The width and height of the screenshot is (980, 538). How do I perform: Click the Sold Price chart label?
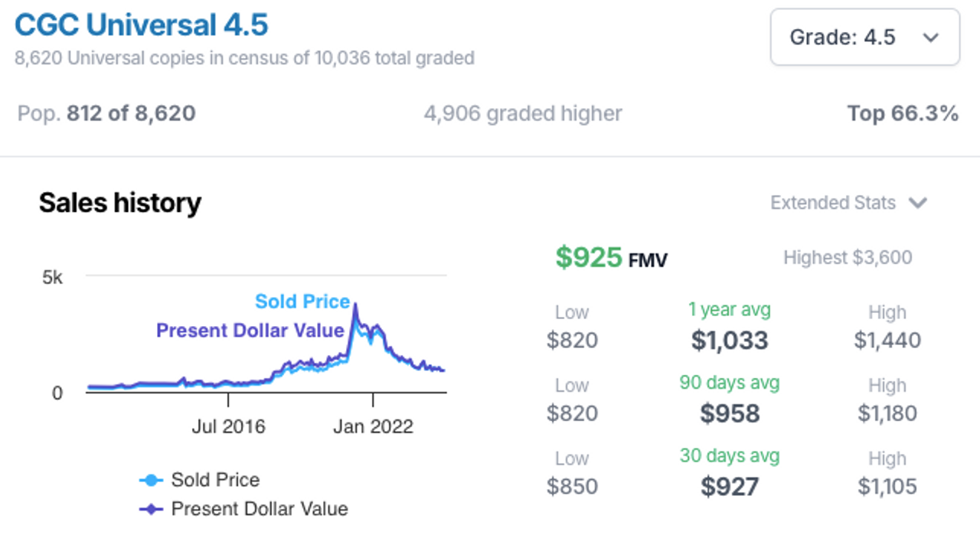coord(302,302)
